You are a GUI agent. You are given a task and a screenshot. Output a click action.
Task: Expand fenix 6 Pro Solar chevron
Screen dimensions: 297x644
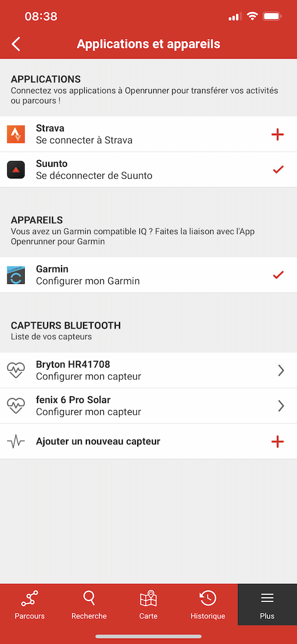coord(281,406)
